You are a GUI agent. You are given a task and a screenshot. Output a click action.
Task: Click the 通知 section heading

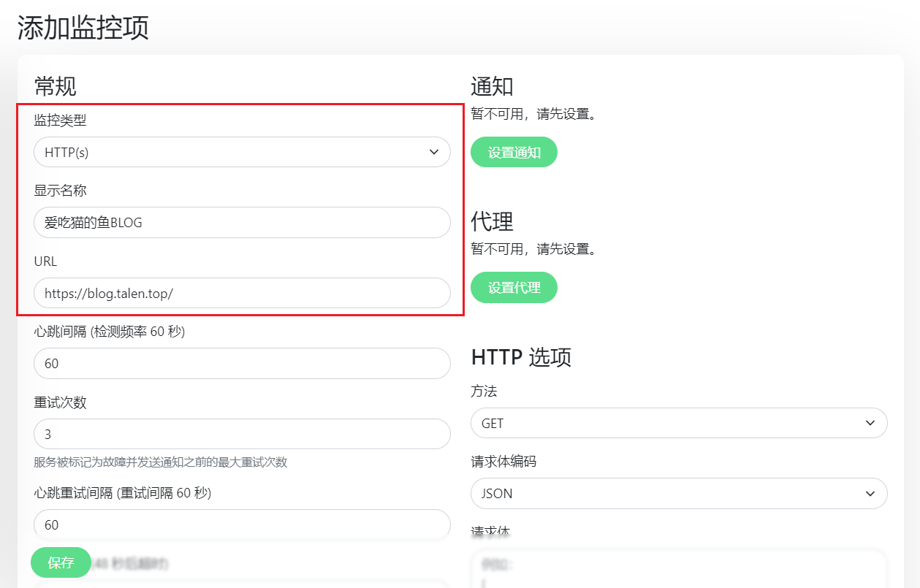tap(492, 86)
